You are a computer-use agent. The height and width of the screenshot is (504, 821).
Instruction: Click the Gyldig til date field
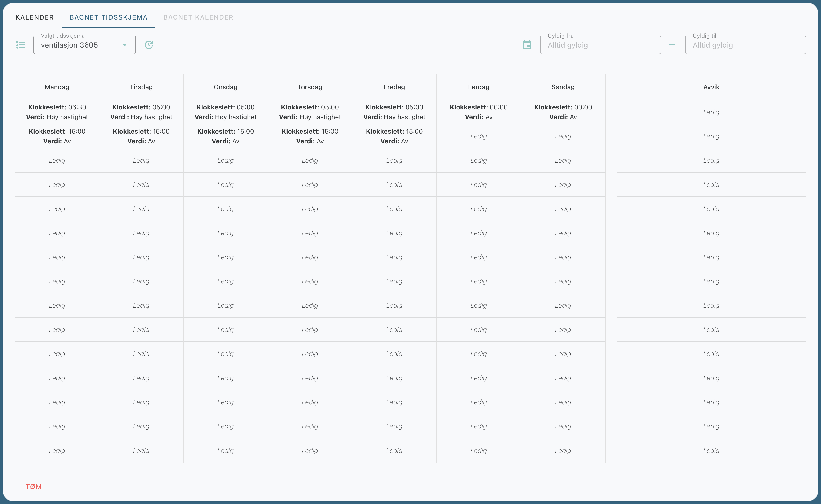tap(745, 45)
